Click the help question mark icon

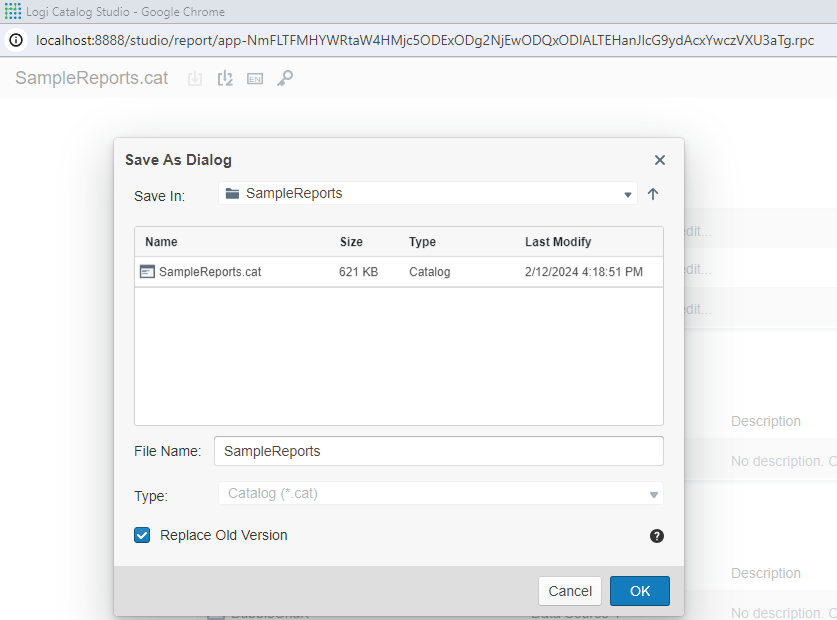[656, 536]
